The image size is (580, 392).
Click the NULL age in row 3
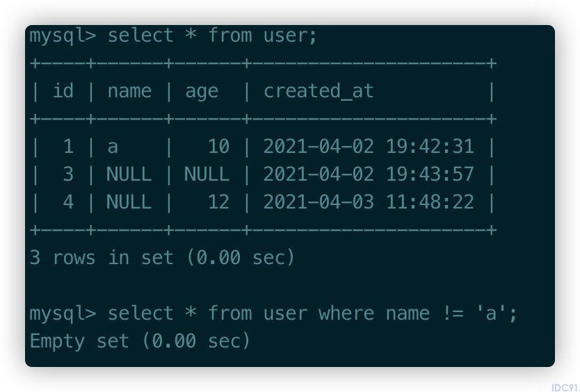coord(207,174)
